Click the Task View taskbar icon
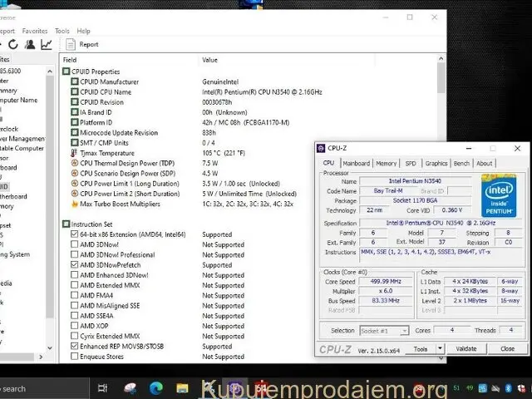The height and width of the screenshot is (399, 532). (102, 387)
